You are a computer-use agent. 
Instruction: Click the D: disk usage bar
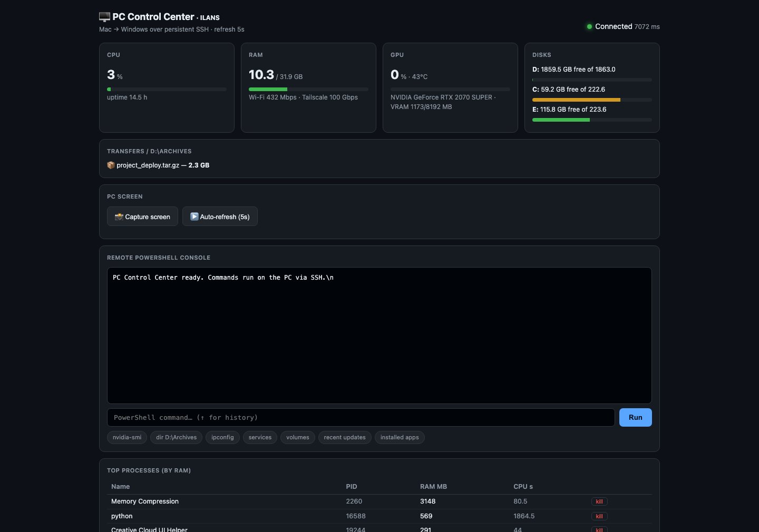592,80
